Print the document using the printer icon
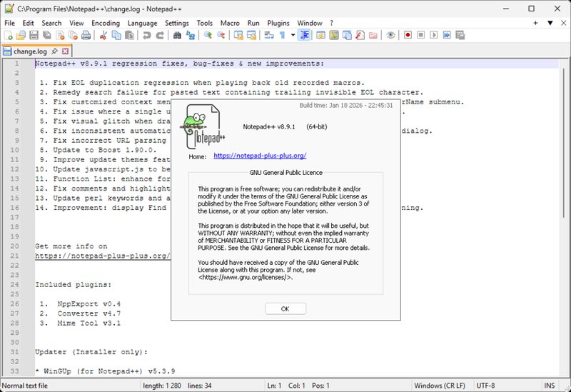 (x=86, y=35)
